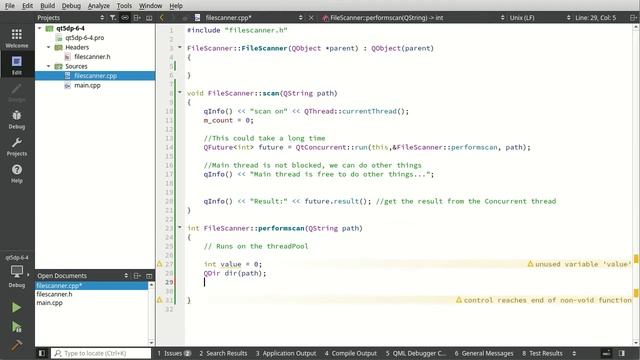
Task: Click the editor vertical scrollbar
Action: click(x=636, y=184)
